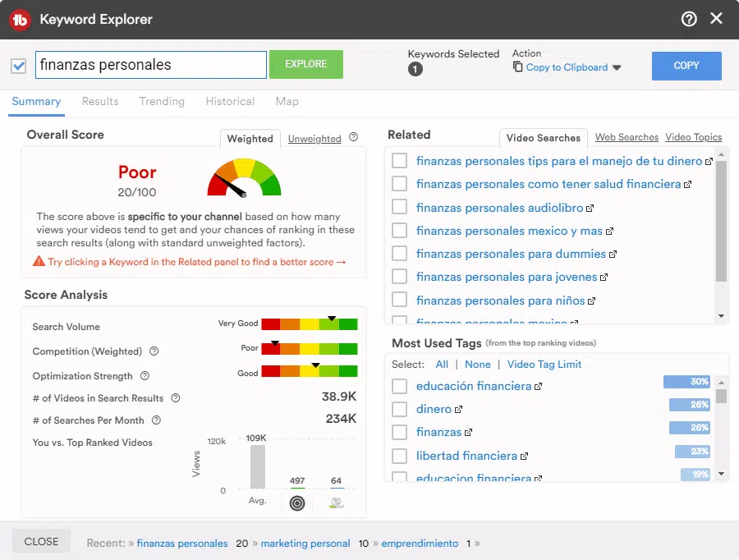Open external link icon for 'finanzas personales mexico y mas'
The image size is (739, 560).
coord(609,231)
